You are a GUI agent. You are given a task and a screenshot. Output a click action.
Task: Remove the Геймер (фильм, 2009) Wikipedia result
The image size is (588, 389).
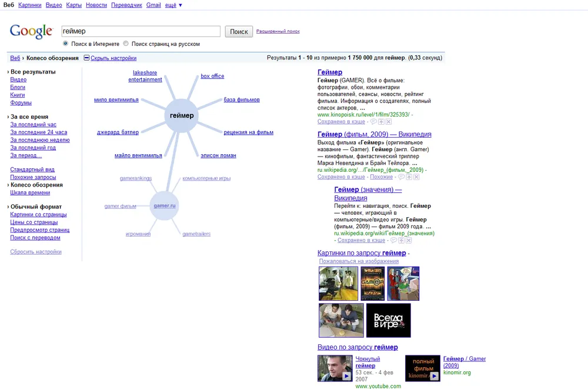pyautogui.click(x=416, y=177)
